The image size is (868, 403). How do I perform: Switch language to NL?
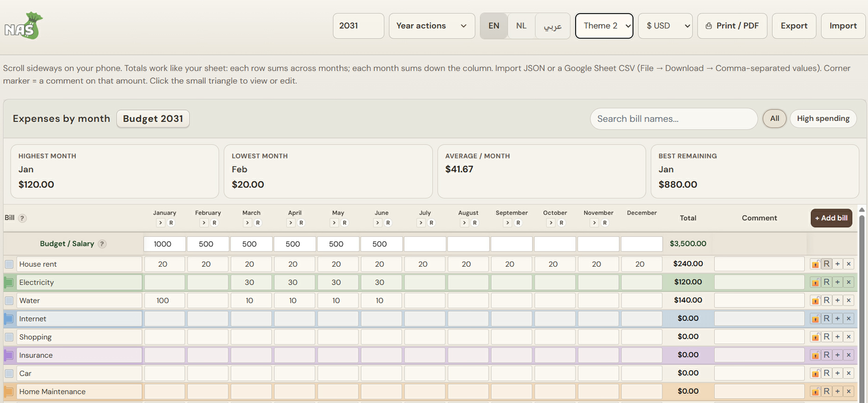(521, 26)
